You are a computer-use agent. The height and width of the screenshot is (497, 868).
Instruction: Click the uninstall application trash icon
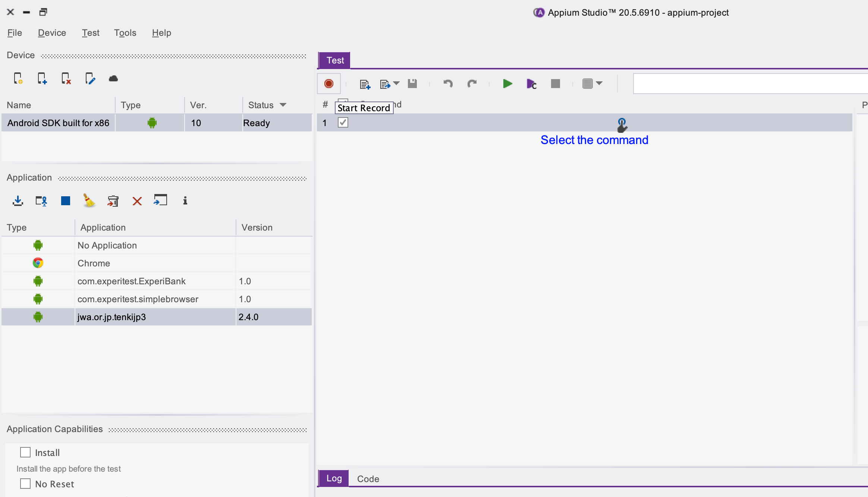point(113,201)
